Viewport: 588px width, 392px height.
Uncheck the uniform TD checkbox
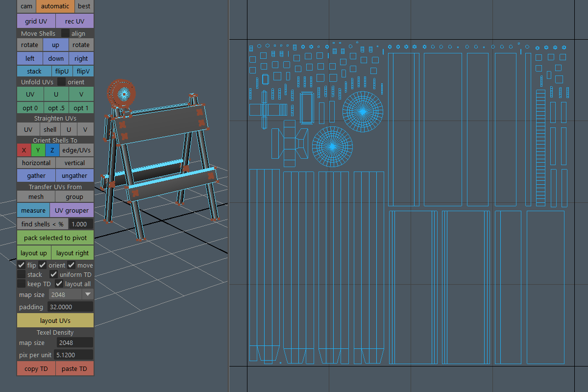point(54,274)
